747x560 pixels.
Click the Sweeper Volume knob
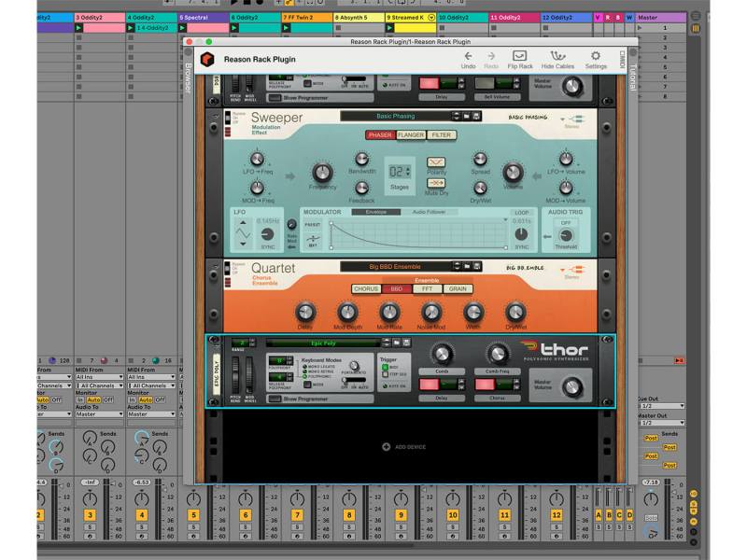[513, 172]
